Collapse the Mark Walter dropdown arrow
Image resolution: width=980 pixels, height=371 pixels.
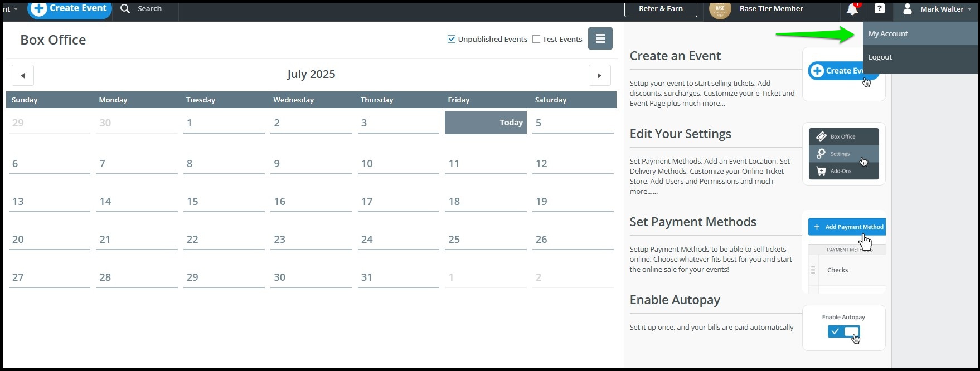point(970,9)
